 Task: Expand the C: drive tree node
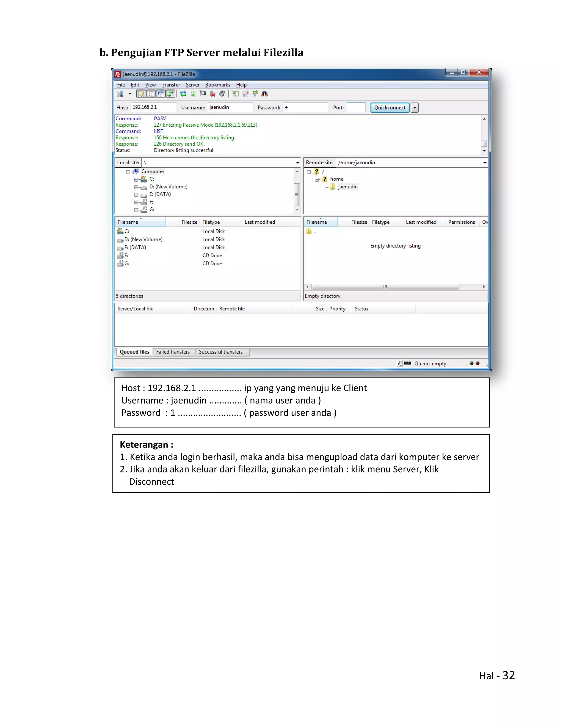[136, 179]
